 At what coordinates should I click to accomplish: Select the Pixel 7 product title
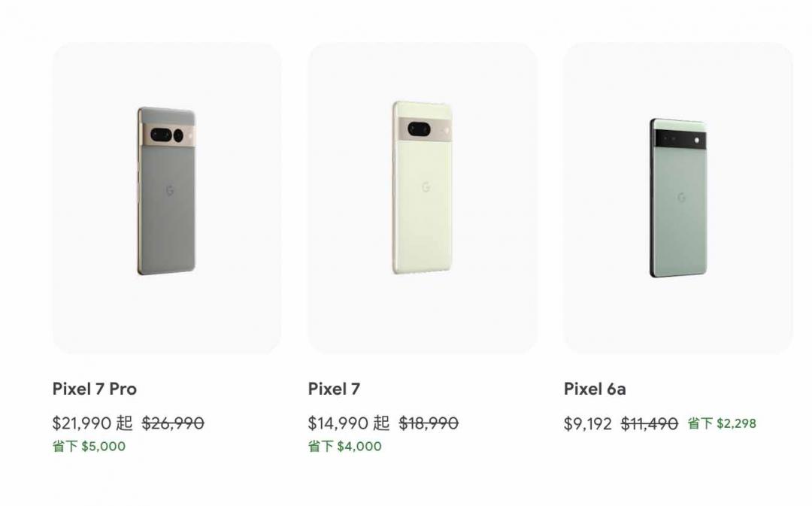(334, 389)
